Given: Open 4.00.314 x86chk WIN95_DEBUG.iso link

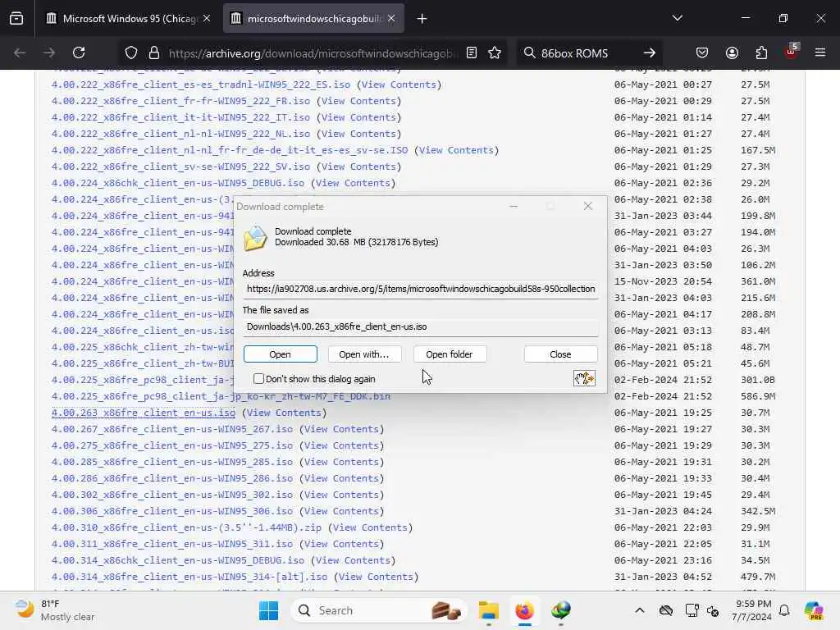Looking at the screenshot, I should (x=178, y=560).
